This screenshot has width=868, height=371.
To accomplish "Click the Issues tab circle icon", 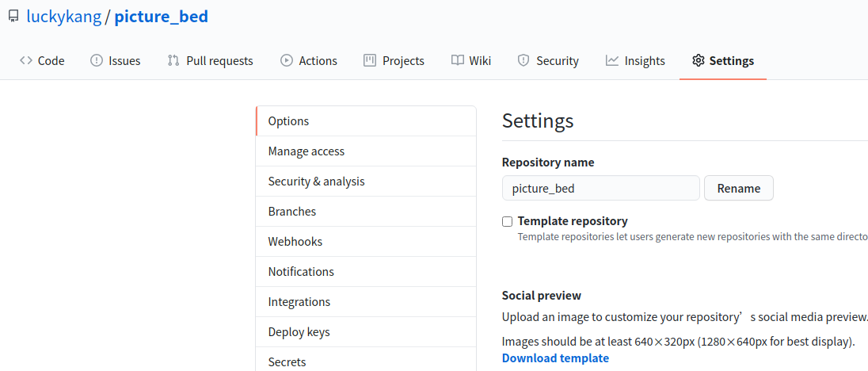I will click(97, 60).
